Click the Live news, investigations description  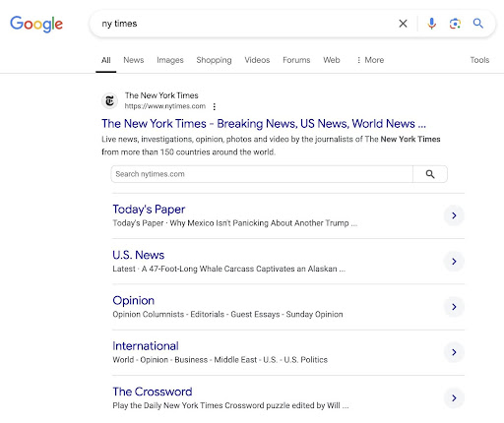(x=271, y=146)
